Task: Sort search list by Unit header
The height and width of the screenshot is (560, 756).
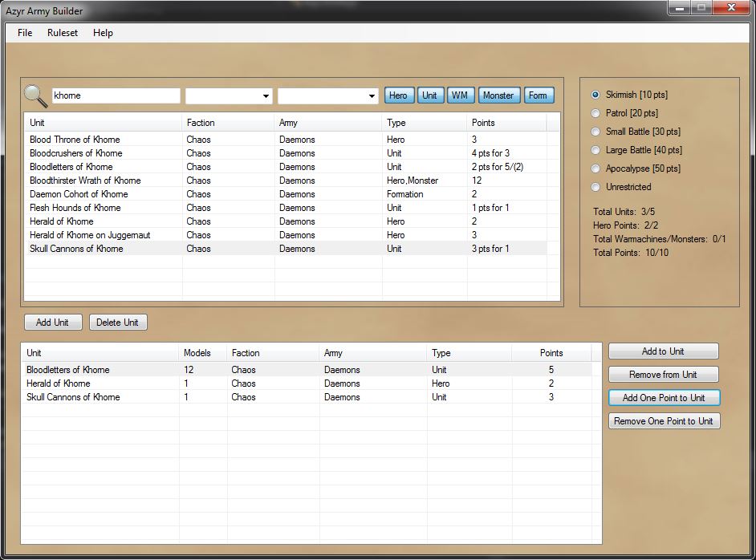Action: click(104, 123)
